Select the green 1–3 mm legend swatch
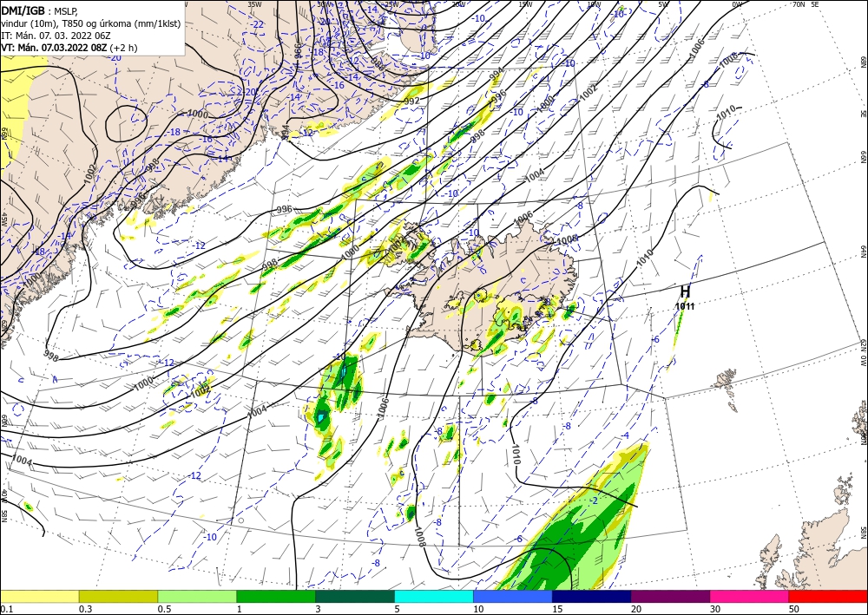The width and height of the screenshot is (868, 615). coord(276,596)
